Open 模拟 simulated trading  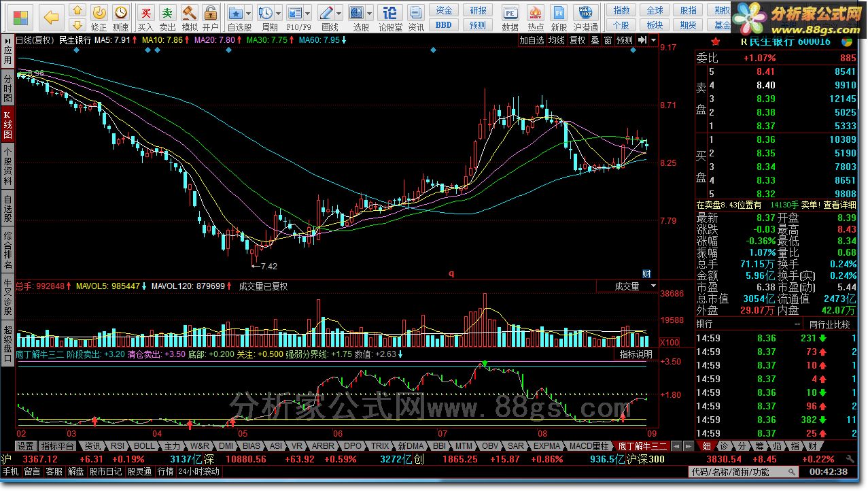(190, 18)
